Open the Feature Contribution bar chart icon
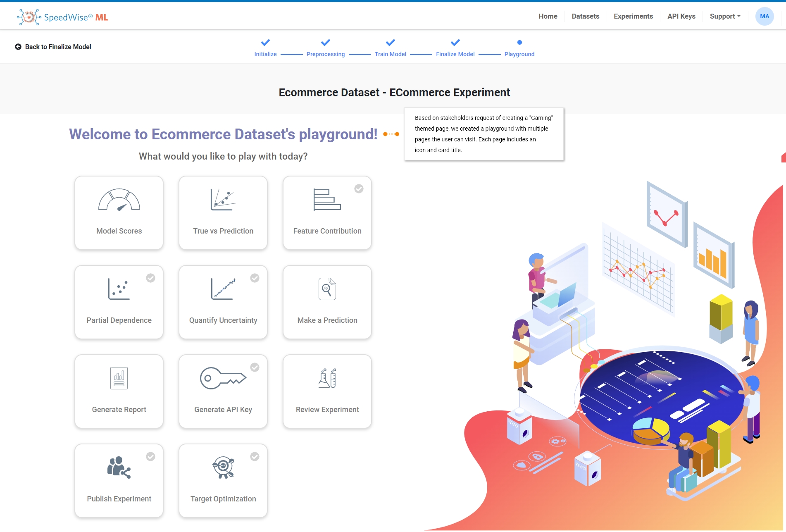 click(x=327, y=200)
